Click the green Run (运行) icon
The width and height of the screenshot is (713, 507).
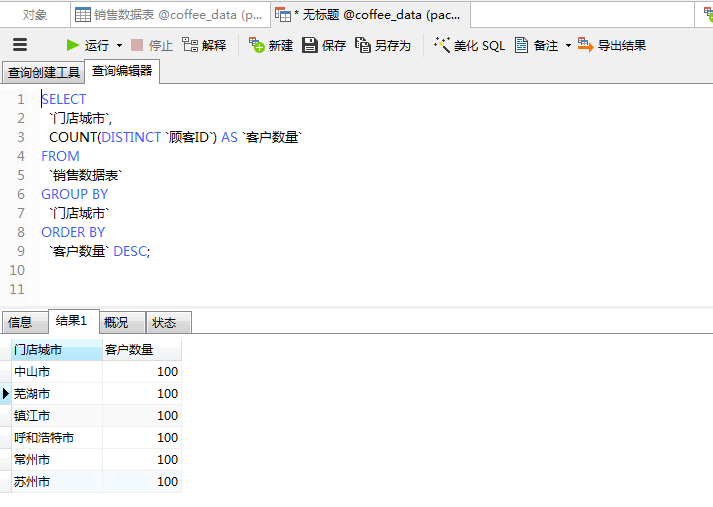point(72,45)
